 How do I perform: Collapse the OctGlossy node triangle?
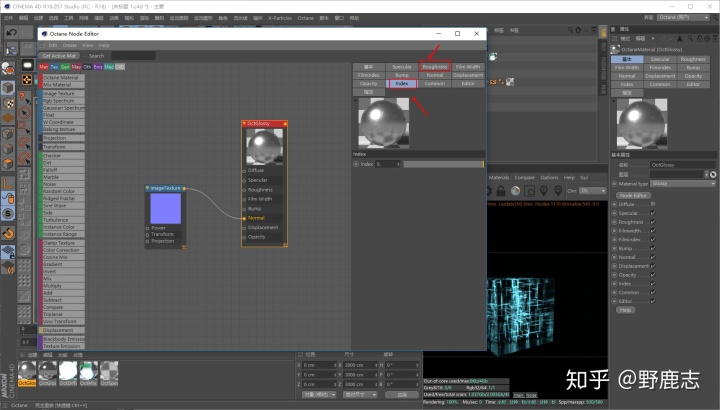244,124
